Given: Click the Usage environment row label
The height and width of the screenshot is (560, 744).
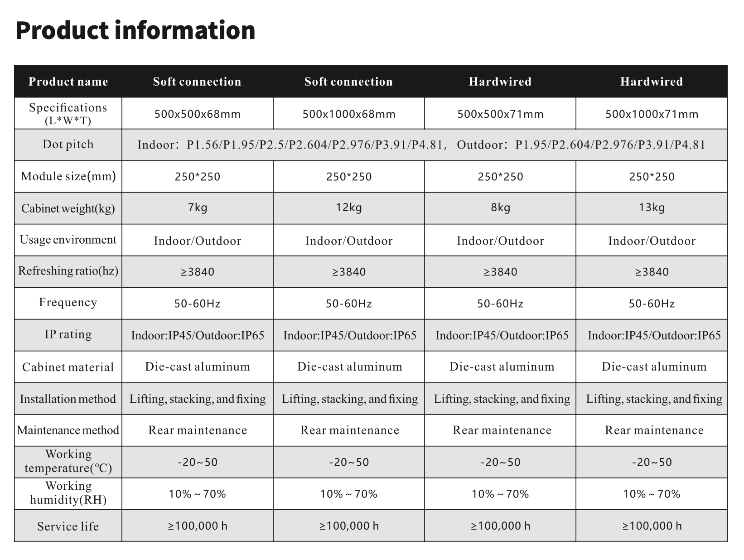Looking at the screenshot, I should coord(68,240).
